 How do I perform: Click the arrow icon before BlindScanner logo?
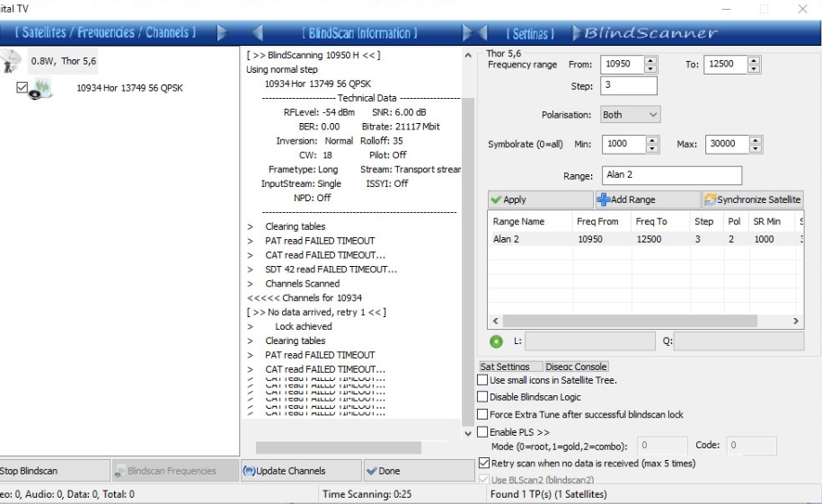click(576, 33)
